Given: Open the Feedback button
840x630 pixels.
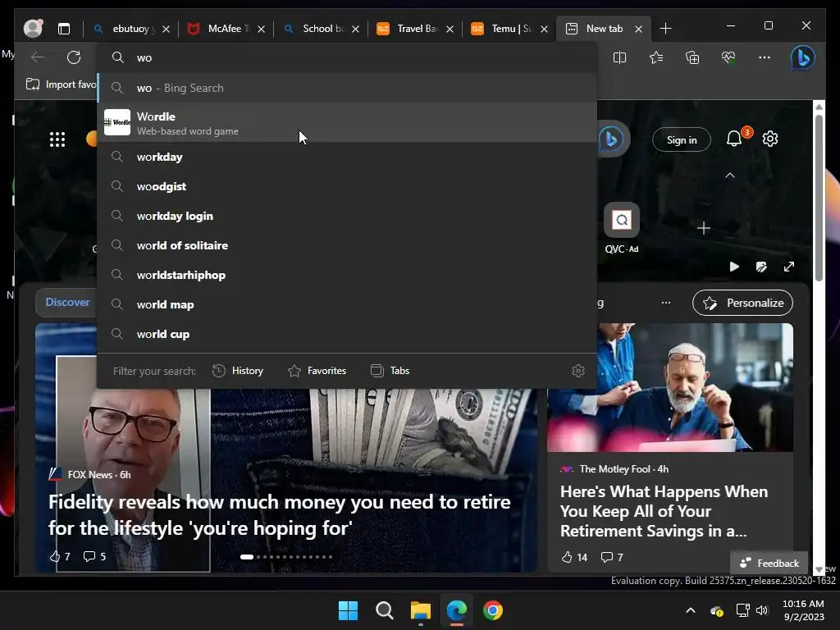Looking at the screenshot, I should [x=769, y=563].
